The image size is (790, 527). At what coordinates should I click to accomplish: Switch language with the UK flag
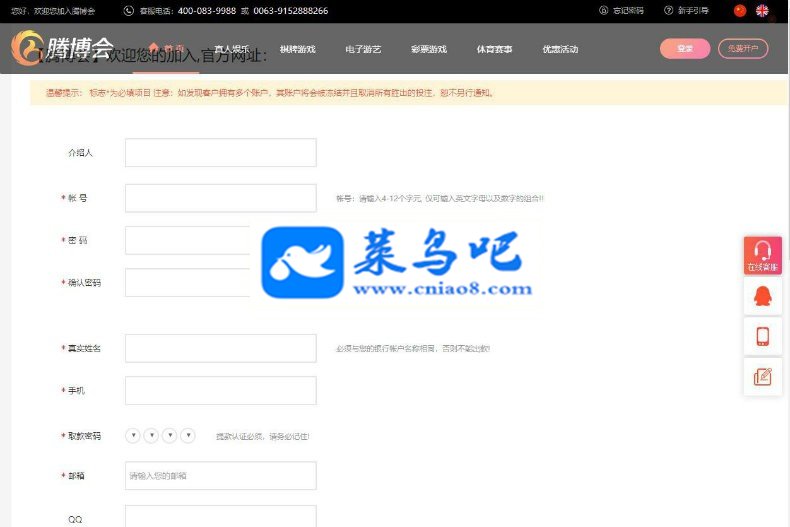pos(762,11)
